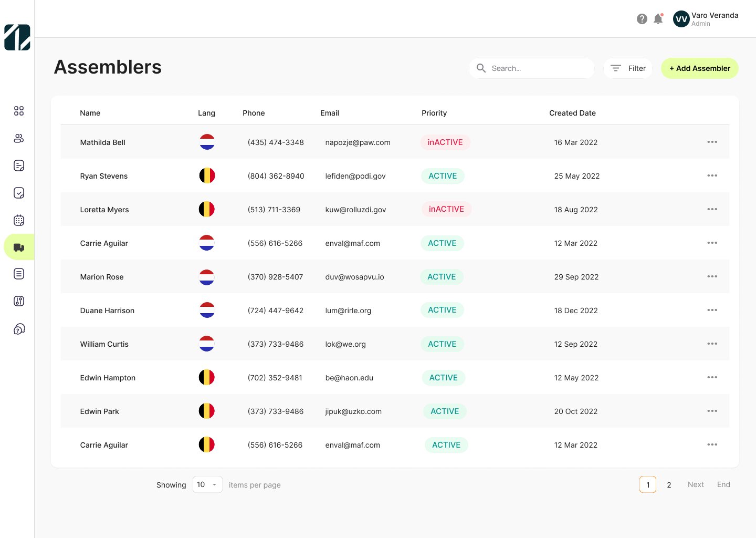Jump to the End page link
The height and width of the screenshot is (538, 756).
click(x=723, y=484)
